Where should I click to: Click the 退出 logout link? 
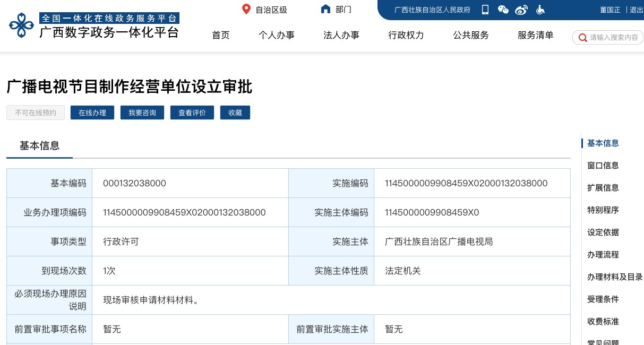pyautogui.click(x=636, y=10)
